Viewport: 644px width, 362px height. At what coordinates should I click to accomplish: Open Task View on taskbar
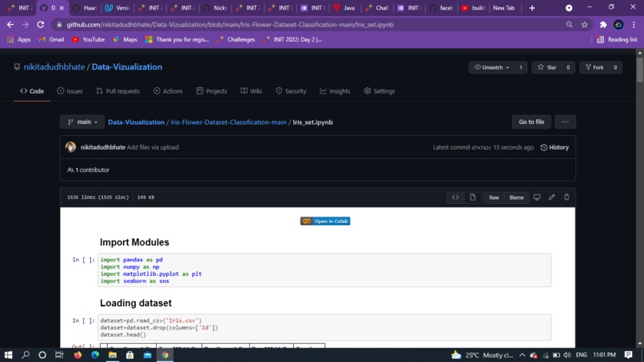(59, 355)
